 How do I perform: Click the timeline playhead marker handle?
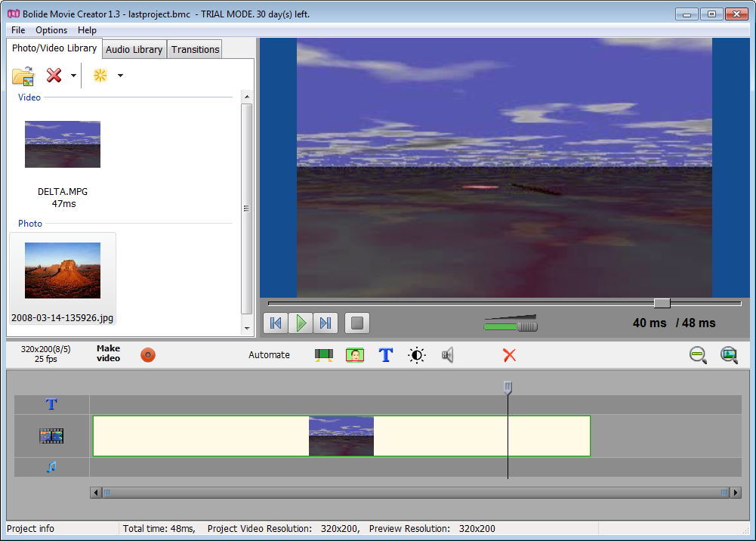(508, 387)
